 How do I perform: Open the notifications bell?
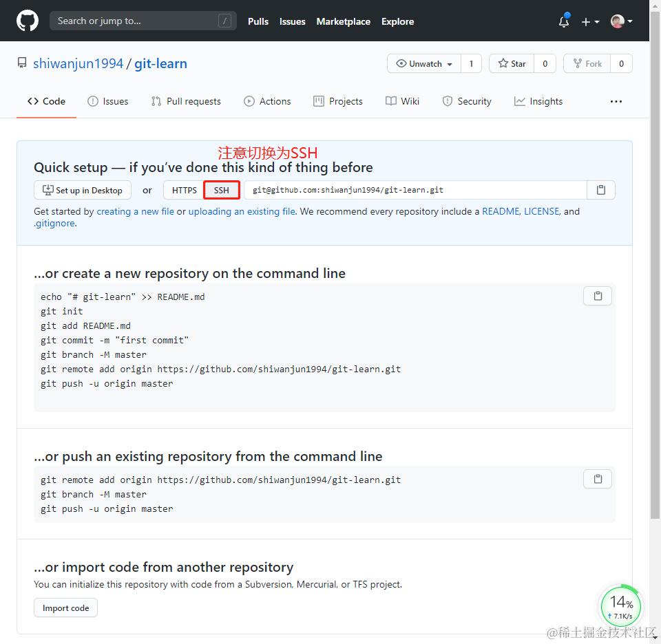point(564,21)
